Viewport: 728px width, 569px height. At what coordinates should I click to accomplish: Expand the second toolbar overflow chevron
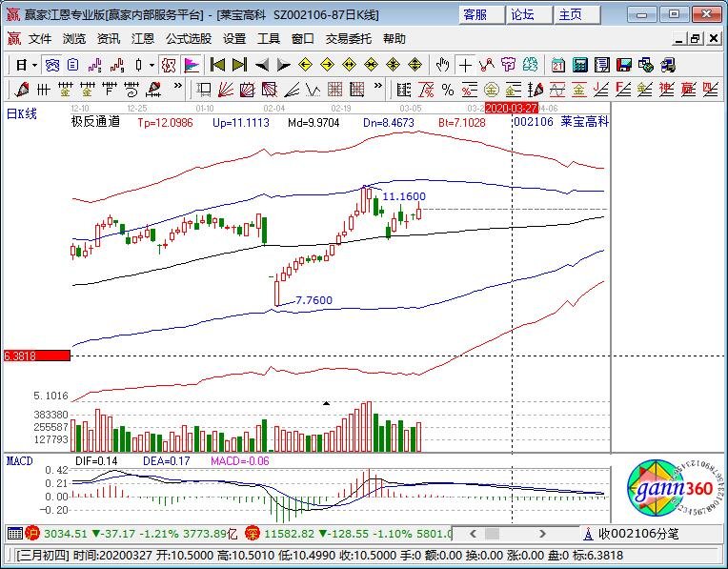(378, 86)
